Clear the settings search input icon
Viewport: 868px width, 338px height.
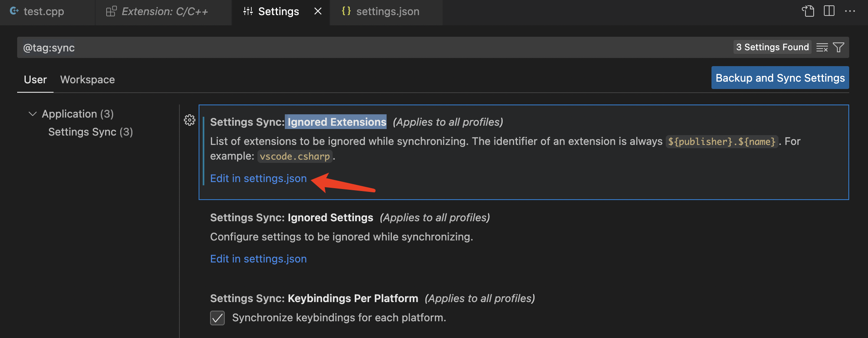822,48
